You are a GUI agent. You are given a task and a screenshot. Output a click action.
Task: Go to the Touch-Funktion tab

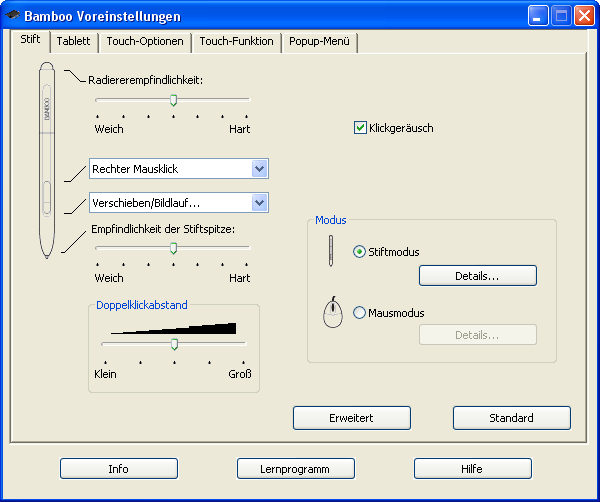coord(236,42)
